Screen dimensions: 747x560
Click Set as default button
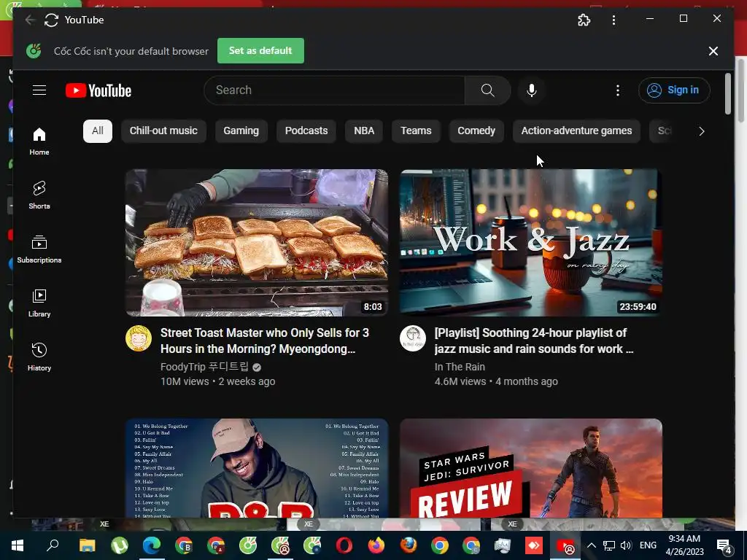[x=260, y=50]
